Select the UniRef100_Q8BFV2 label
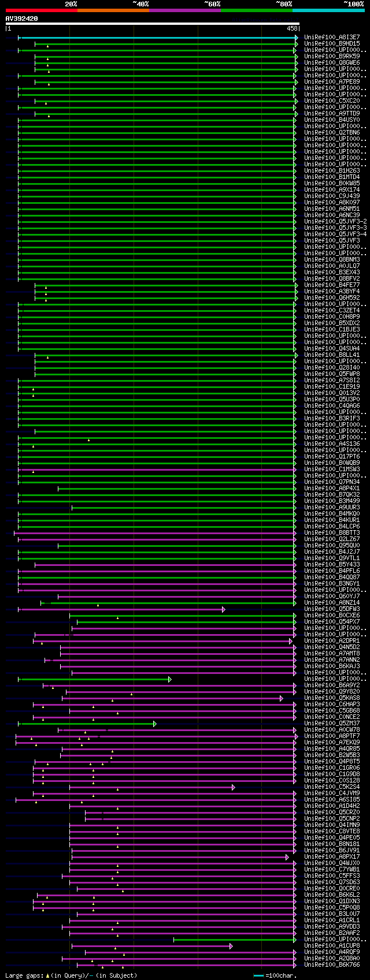Viewport: 370px width, 980px height. [332, 278]
